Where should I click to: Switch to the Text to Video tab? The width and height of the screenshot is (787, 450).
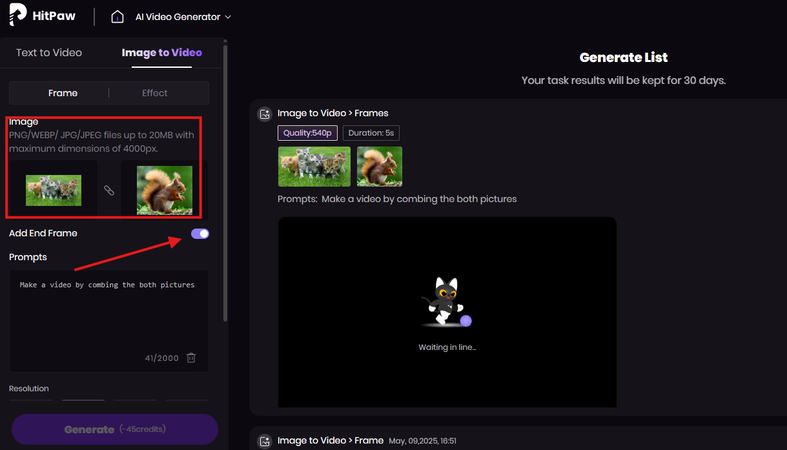click(49, 52)
